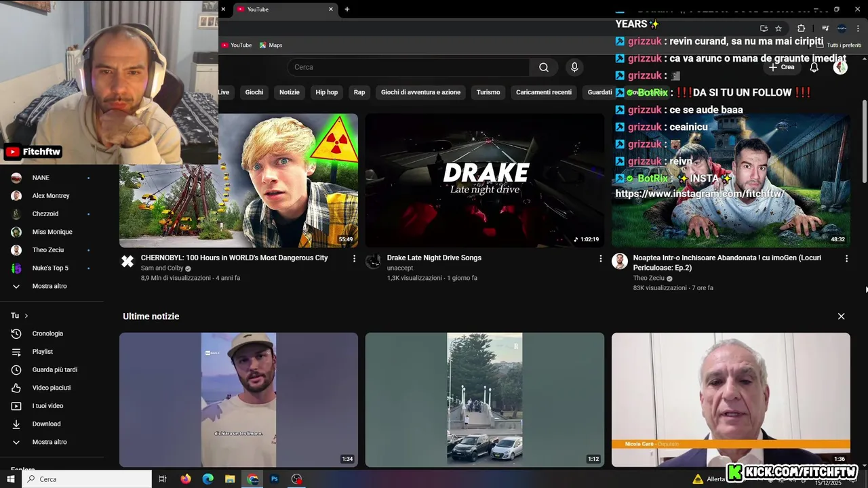
Task: Open options menu for the CHERNOBYL video
Action: click(x=354, y=258)
